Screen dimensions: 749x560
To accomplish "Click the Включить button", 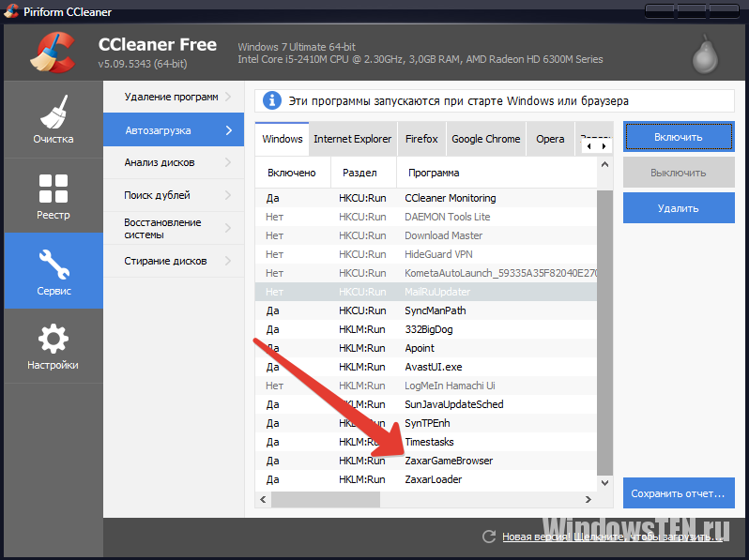I will 679,137.
